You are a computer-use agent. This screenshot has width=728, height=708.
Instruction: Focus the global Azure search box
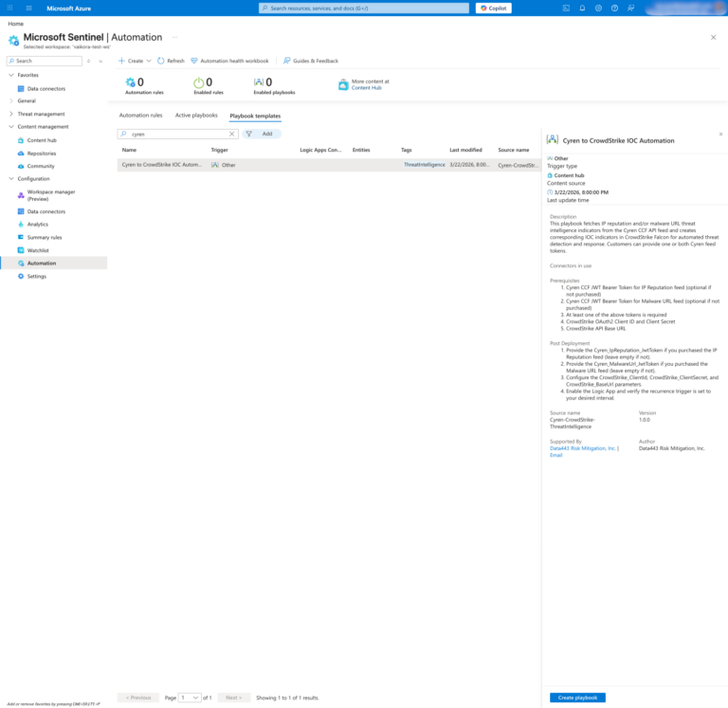point(364,8)
